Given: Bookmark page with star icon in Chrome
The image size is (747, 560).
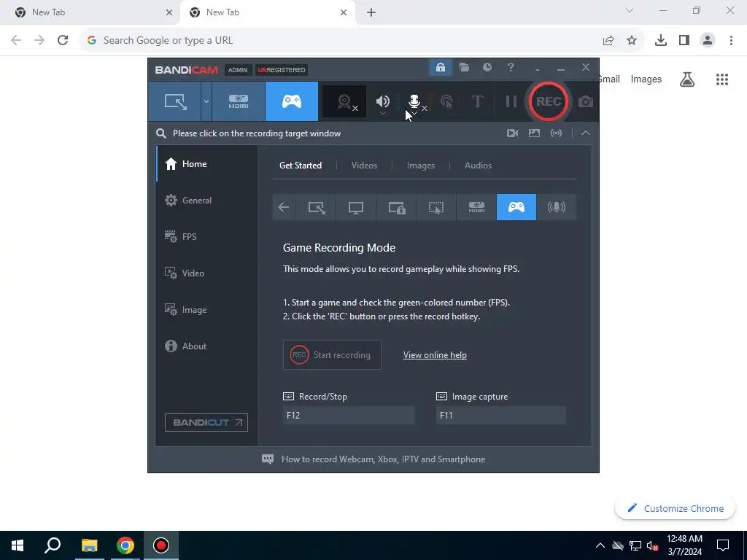Looking at the screenshot, I should [632, 41].
